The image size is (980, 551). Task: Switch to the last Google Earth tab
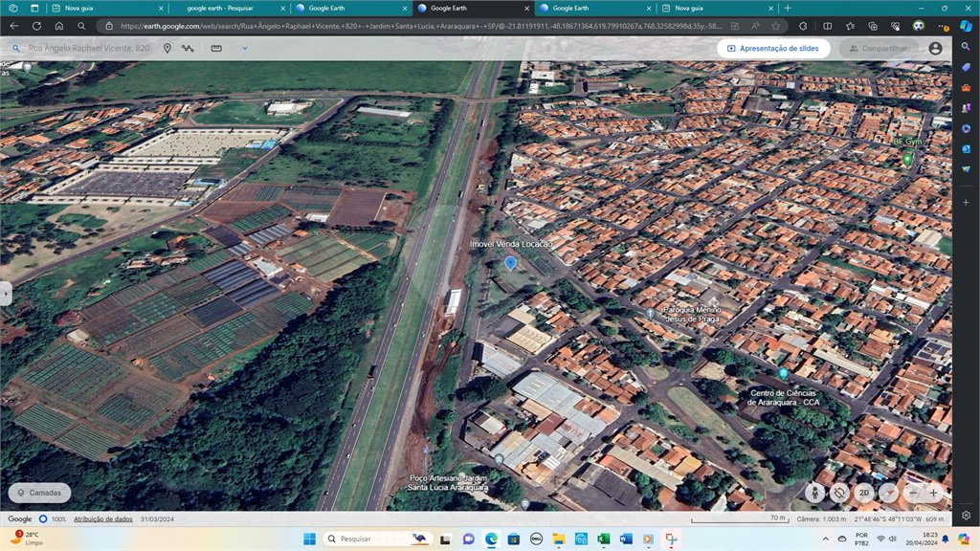(x=593, y=8)
